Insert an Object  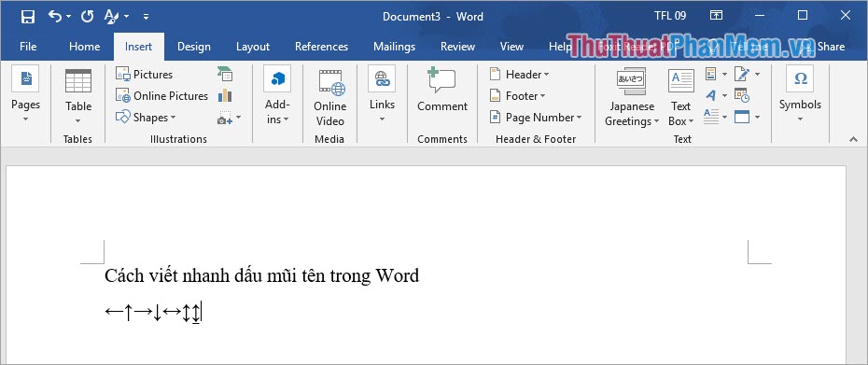click(747, 117)
